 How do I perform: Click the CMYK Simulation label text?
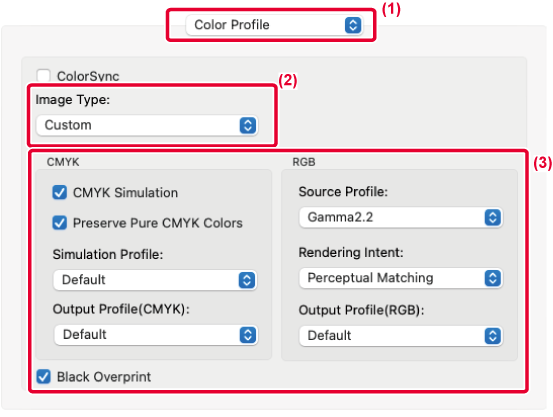pyautogui.click(x=125, y=193)
